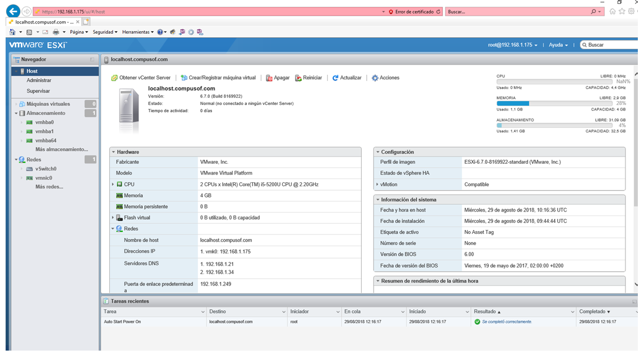Click the memory usage bar
The width and height of the screenshot is (644, 359).
554,104
